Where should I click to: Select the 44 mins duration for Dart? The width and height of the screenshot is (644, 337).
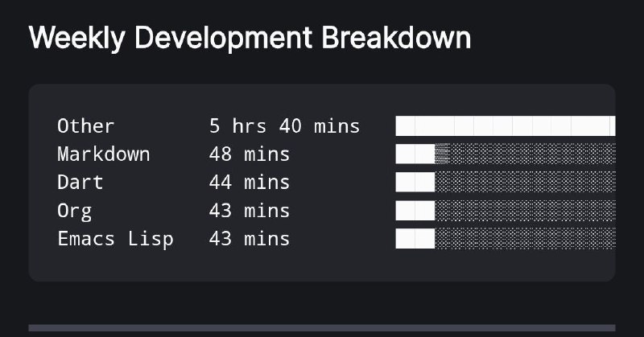[x=250, y=183]
